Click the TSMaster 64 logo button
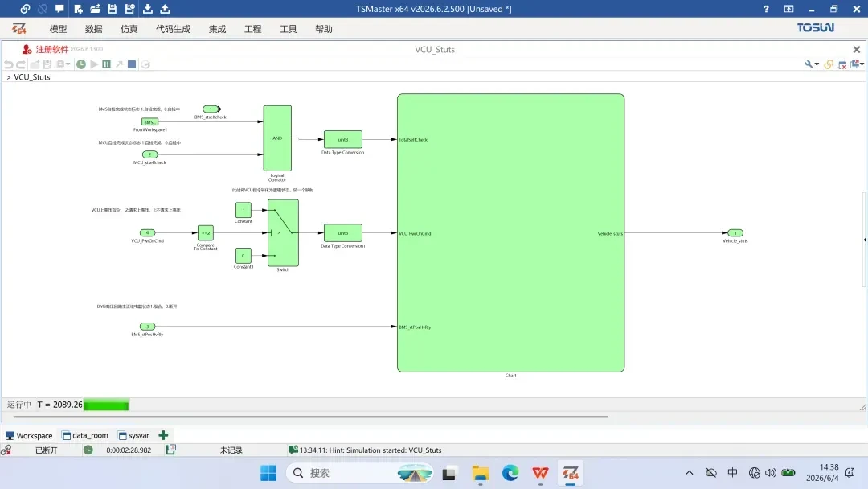This screenshot has width=868, height=489. click(x=18, y=28)
